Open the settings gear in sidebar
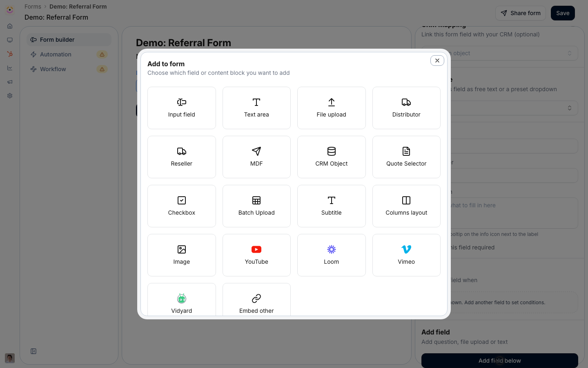The height and width of the screenshot is (368, 588). pyautogui.click(x=10, y=96)
